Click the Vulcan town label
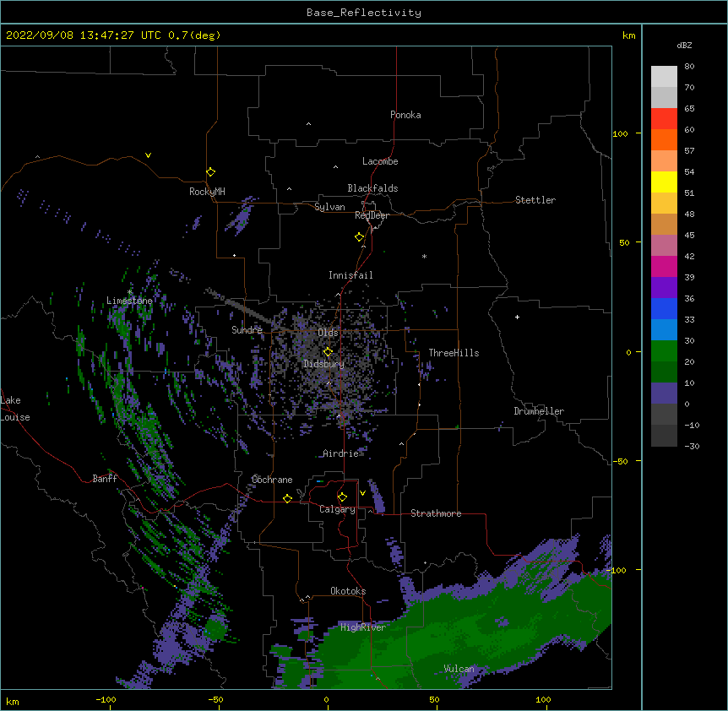The width and height of the screenshot is (728, 711). point(459,669)
